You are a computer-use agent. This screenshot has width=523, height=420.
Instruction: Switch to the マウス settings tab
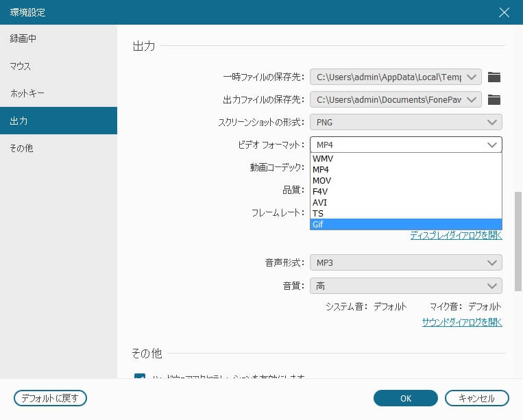58,66
